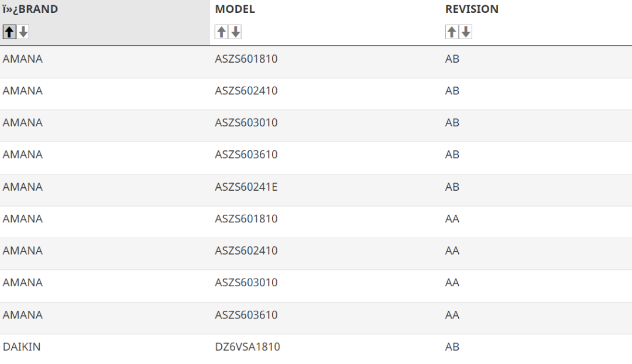This screenshot has height=364, width=632.
Task: Sort BRAND column descending with down arrow
Action: 23,32
